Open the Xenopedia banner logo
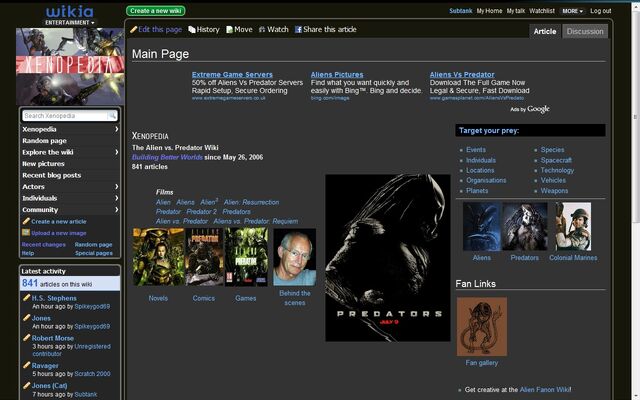This screenshot has height=400, width=640. tap(70, 67)
